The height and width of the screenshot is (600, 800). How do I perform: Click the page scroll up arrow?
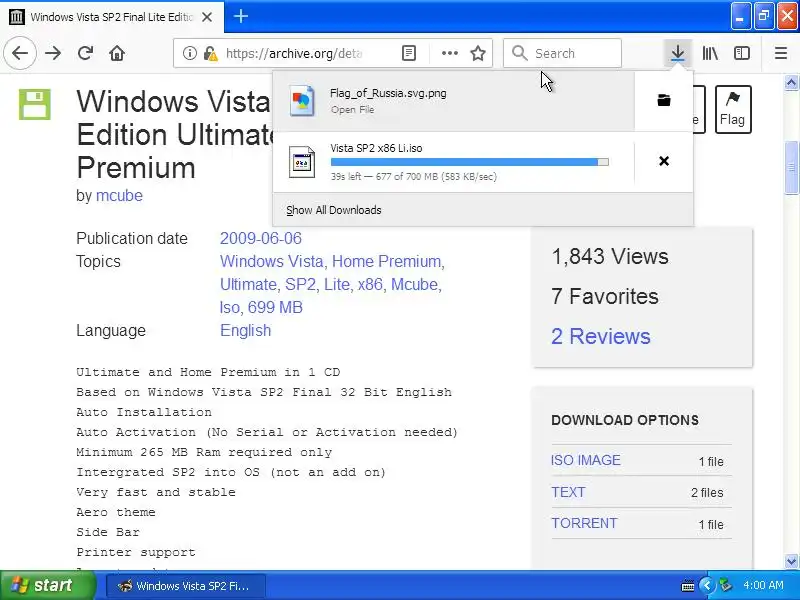click(791, 82)
